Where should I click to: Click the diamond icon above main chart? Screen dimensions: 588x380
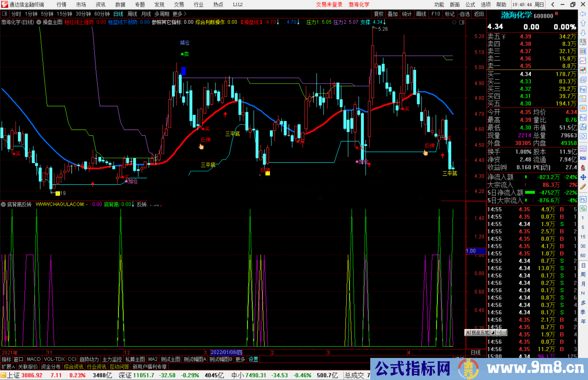click(x=454, y=22)
